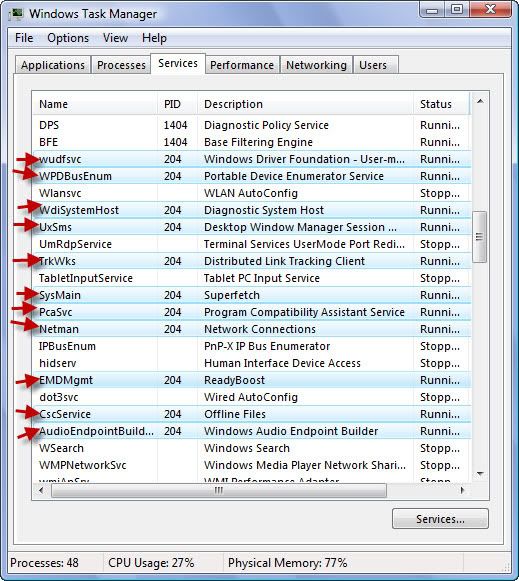
Task: Select the wudfsvc service row
Action: coord(252,159)
